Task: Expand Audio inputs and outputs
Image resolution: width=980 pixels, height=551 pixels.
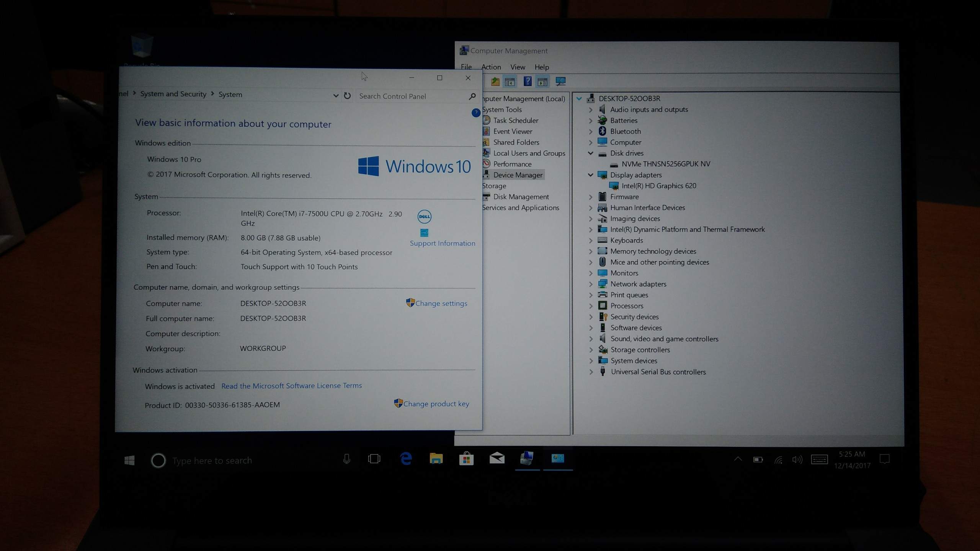Action: click(590, 110)
